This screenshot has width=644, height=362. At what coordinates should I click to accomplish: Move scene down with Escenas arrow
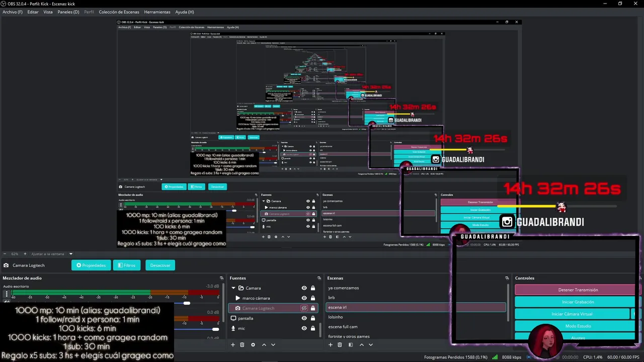(x=371, y=345)
